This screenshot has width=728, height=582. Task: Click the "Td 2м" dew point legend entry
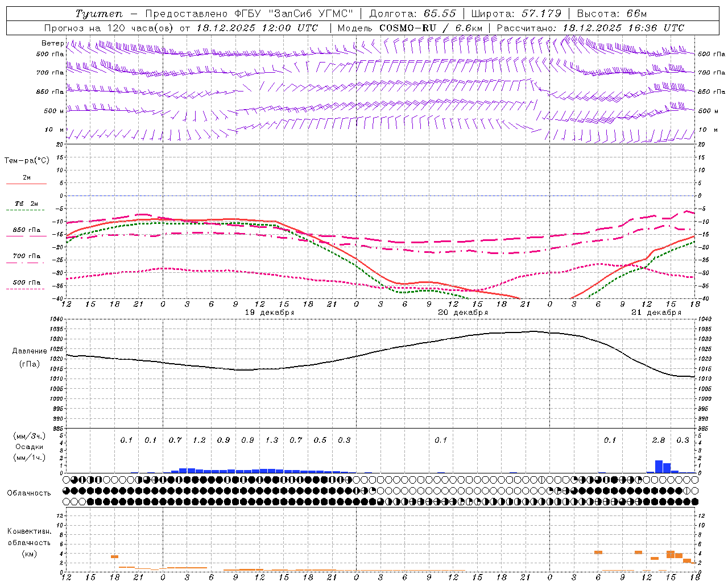26,203
